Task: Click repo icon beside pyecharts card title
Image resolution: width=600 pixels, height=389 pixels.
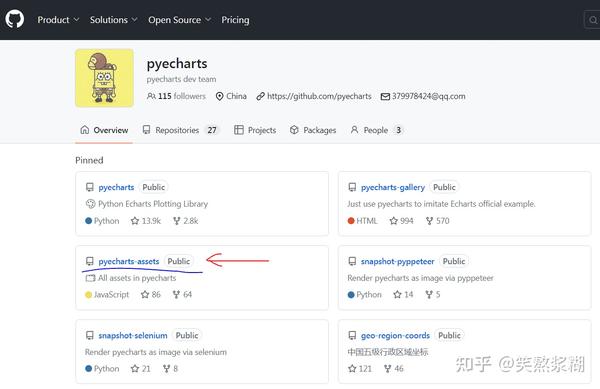Action: (x=90, y=187)
